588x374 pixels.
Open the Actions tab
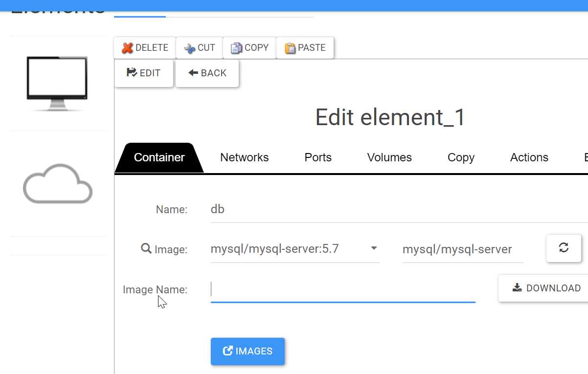529,158
